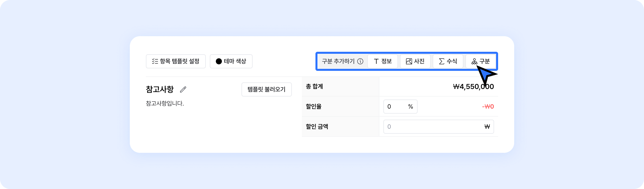Click the 구분 추가하기 label
Screen dimensions: 644x189
click(338, 61)
